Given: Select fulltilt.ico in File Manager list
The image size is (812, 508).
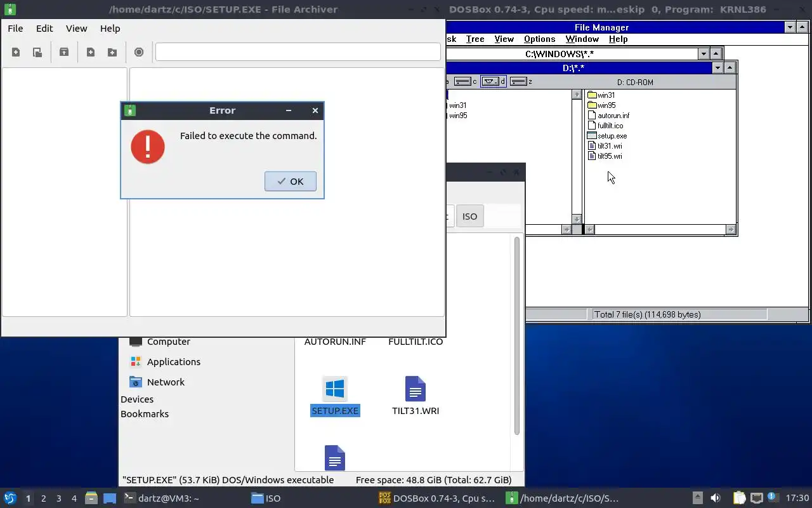Looking at the screenshot, I should coord(605,126).
